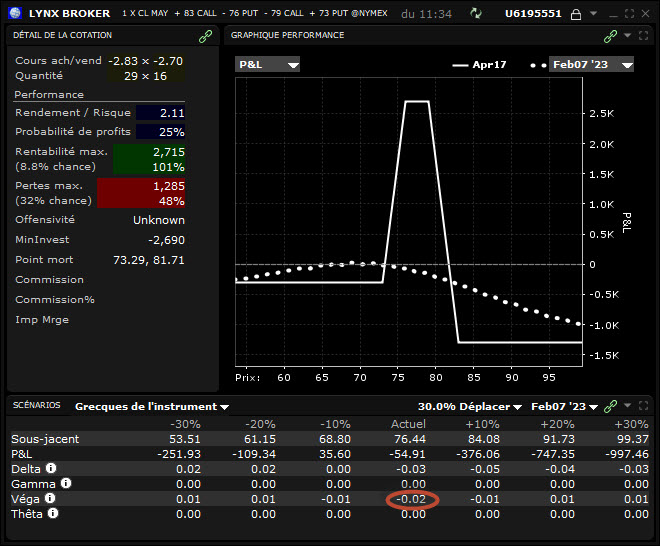Click the Actuel column header
Screen dimensions: 660x546
pos(408,424)
